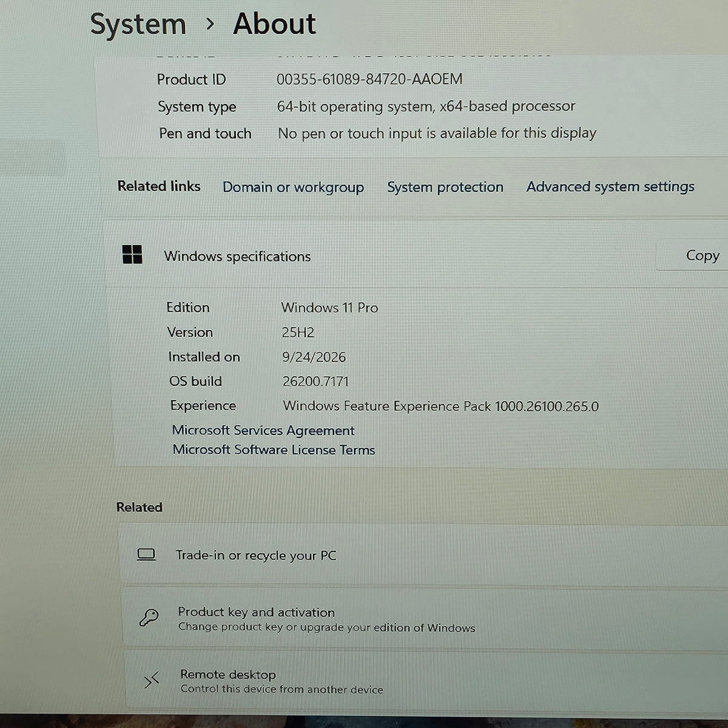Select the OS build value 26200.7171
This screenshot has height=728, width=728.
[x=315, y=382]
